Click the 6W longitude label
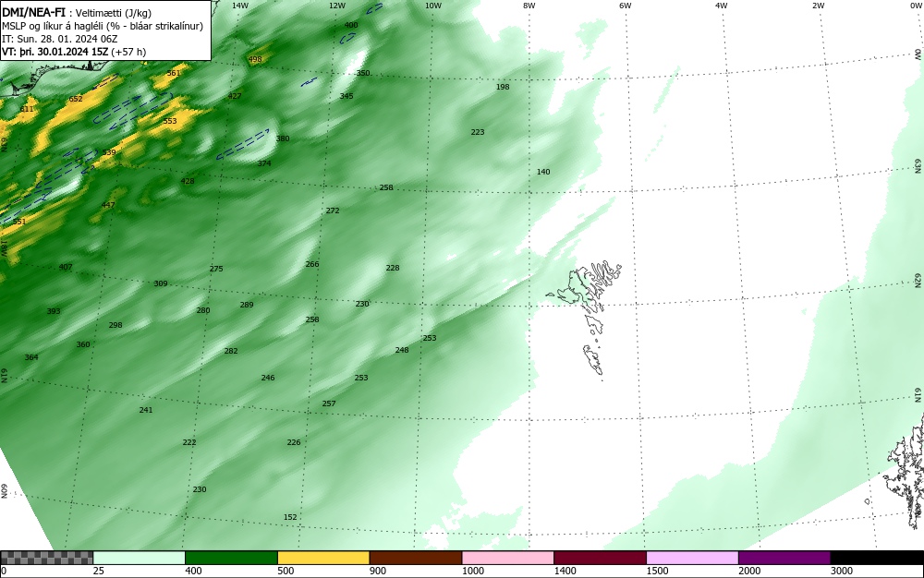 [x=626, y=6]
